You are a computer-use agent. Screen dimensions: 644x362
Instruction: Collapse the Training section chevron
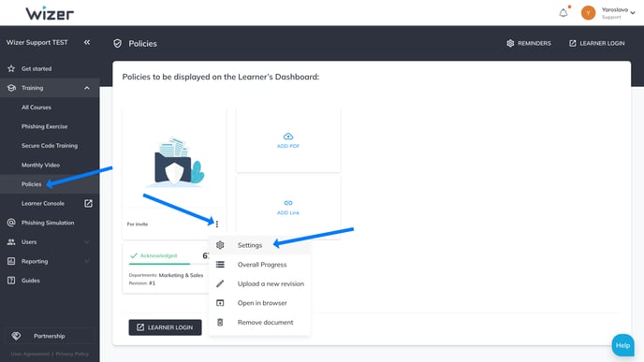(87, 88)
